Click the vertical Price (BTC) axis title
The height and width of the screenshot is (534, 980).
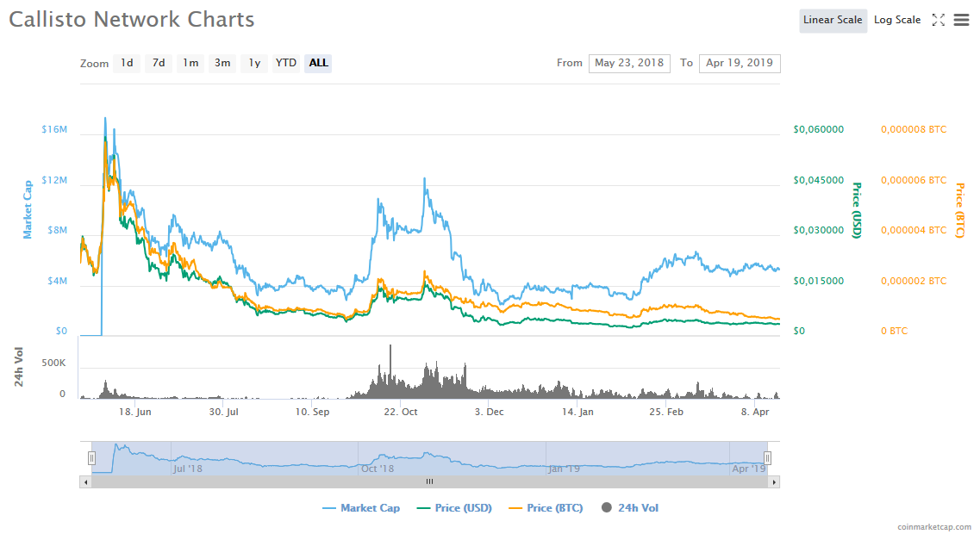959,210
